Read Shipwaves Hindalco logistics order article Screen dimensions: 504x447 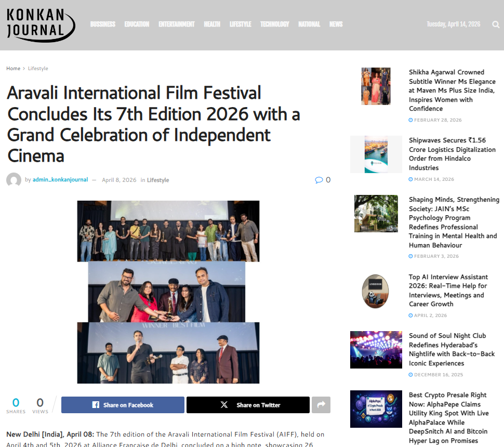coord(452,154)
